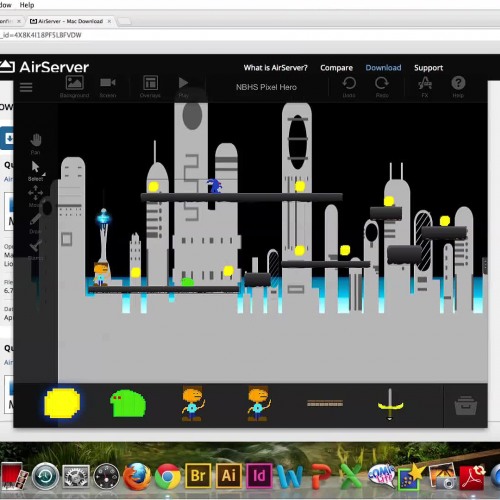This screenshot has width=500, height=500.
Task: Open What is AirServer? page
Action: pos(275,68)
